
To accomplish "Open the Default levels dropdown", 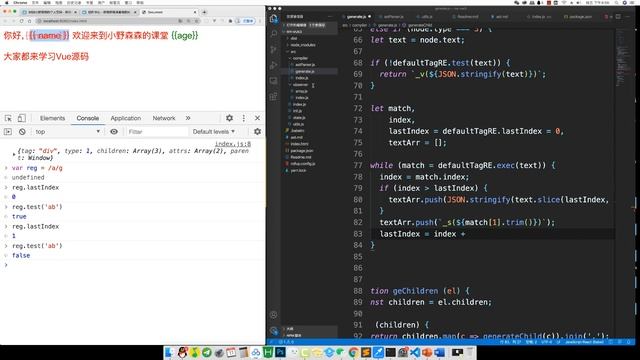I will [x=213, y=132].
